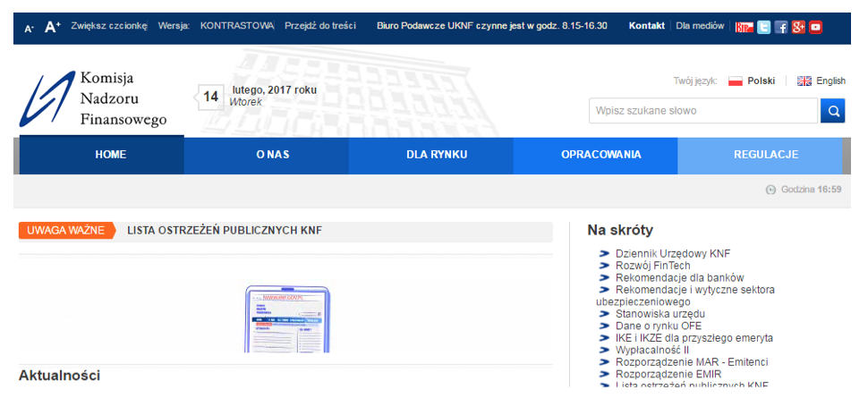Select Polski language
This screenshot has height=407, width=868.
(x=762, y=81)
